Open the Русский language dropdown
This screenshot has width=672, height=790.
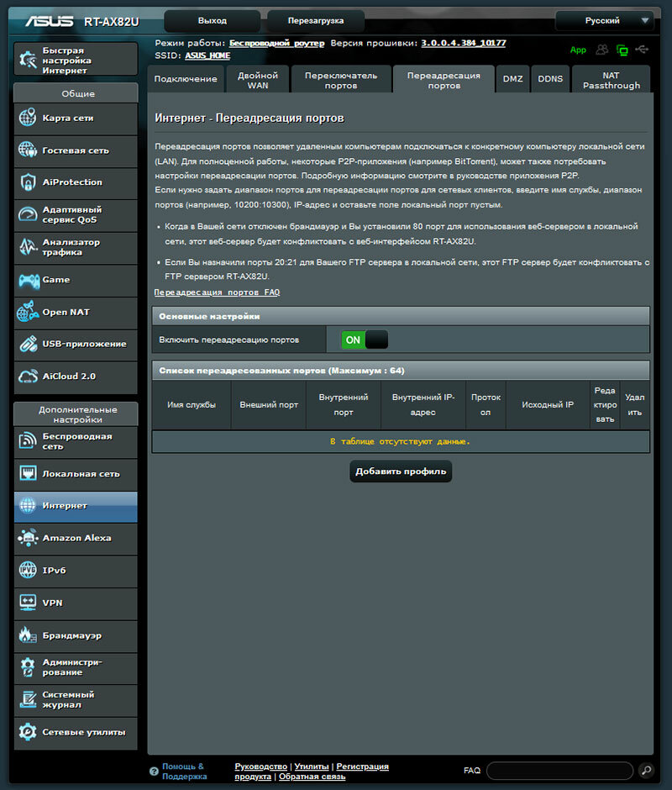coord(605,21)
